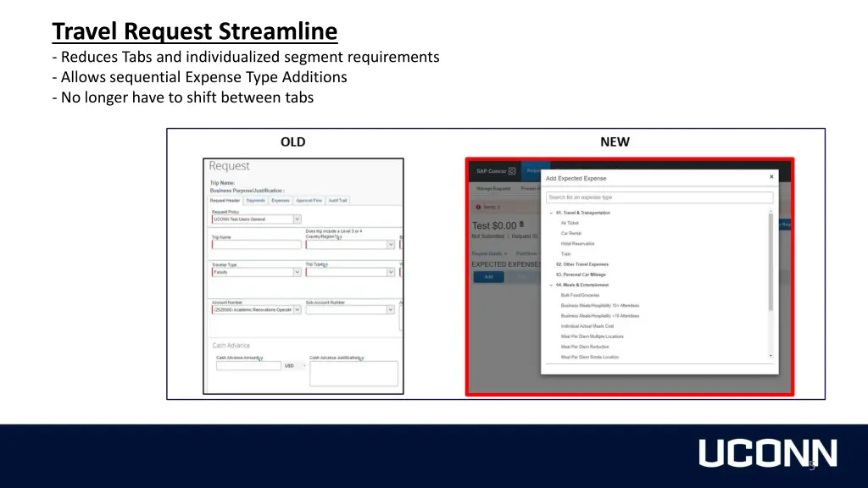Click help icon next to Cash Advance Justification

(x=361, y=358)
